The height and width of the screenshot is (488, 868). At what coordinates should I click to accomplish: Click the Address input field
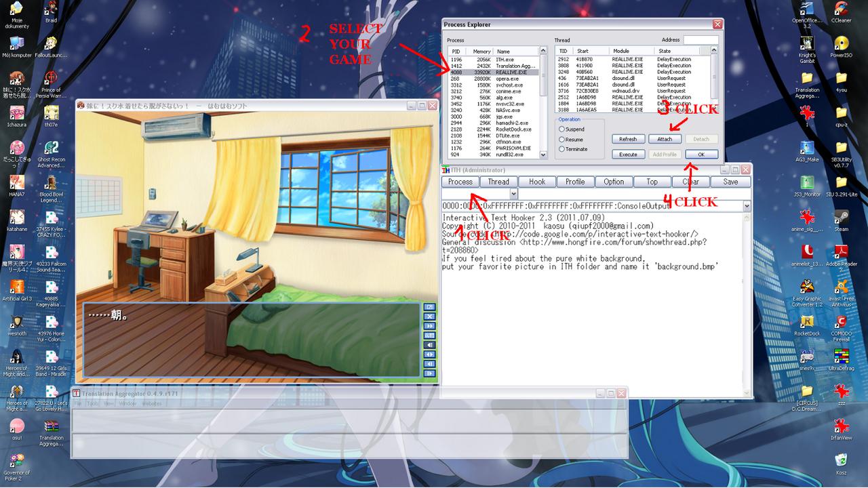[x=700, y=40]
